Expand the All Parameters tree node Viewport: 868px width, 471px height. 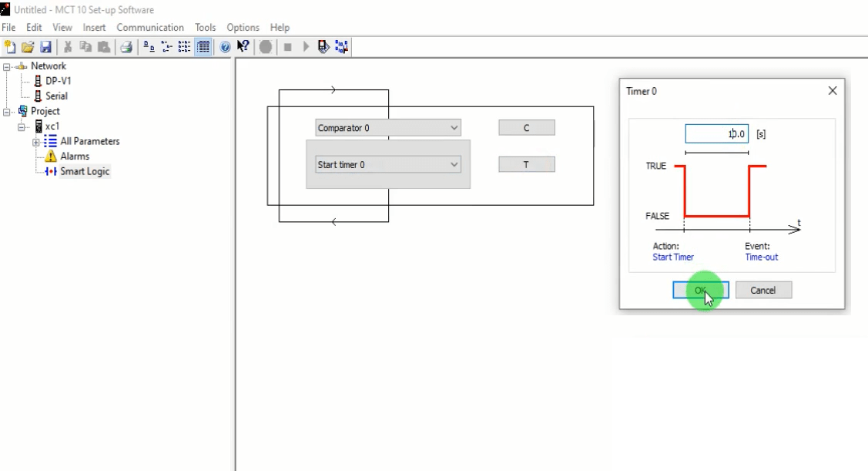coord(36,142)
